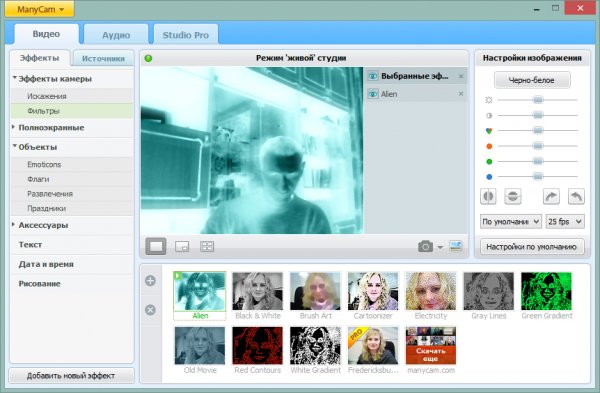Switch to the Аудио tab
The height and width of the screenshot is (393, 600).
[116, 35]
